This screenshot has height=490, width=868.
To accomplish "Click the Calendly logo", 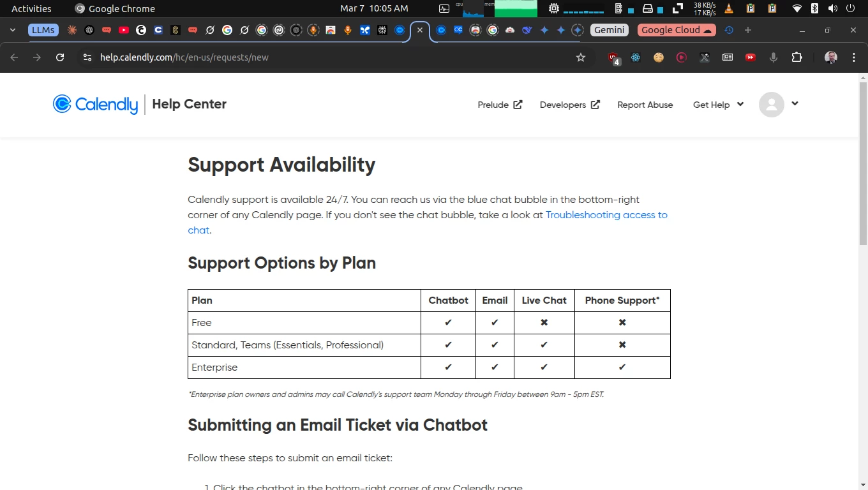I will pyautogui.click(x=95, y=104).
